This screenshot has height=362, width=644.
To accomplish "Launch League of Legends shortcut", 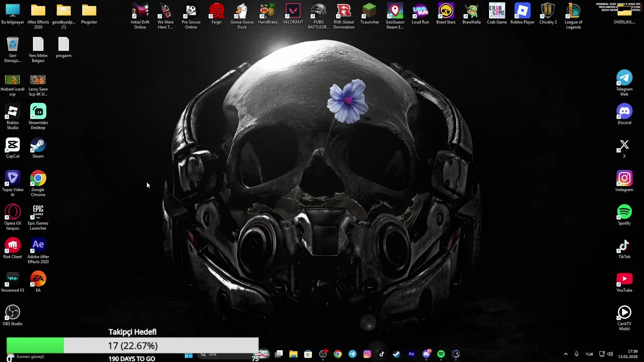I will 574,17.
